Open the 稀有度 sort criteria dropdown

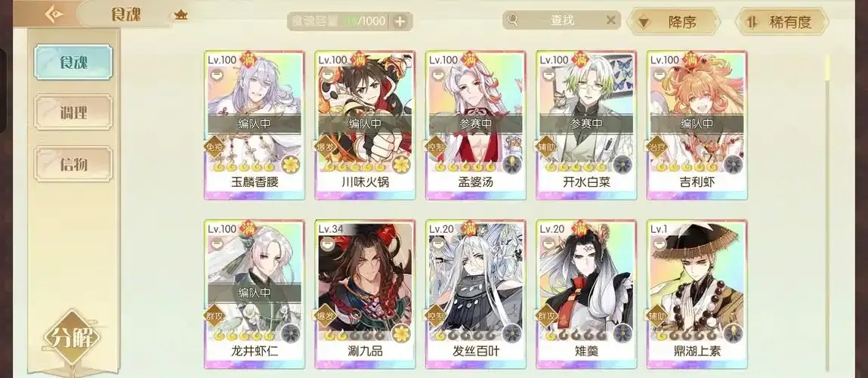click(x=781, y=22)
